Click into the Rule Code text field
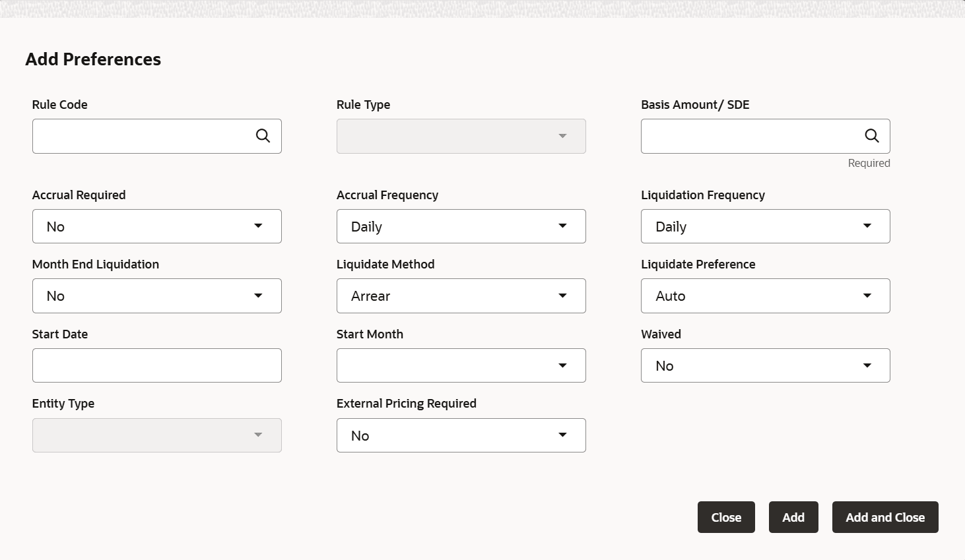 (142, 136)
